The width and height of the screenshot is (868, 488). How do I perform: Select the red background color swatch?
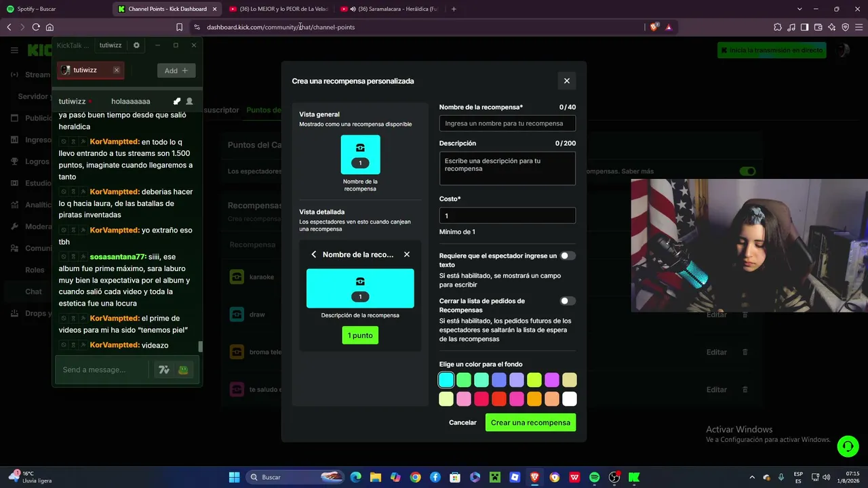(x=499, y=399)
